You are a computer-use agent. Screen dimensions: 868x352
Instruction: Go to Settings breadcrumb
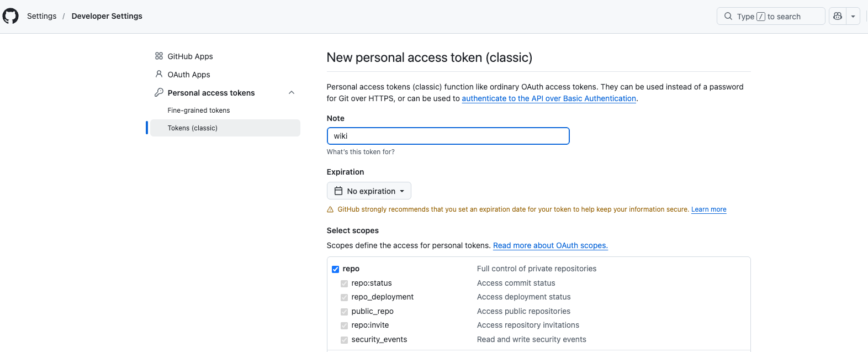[x=42, y=16]
